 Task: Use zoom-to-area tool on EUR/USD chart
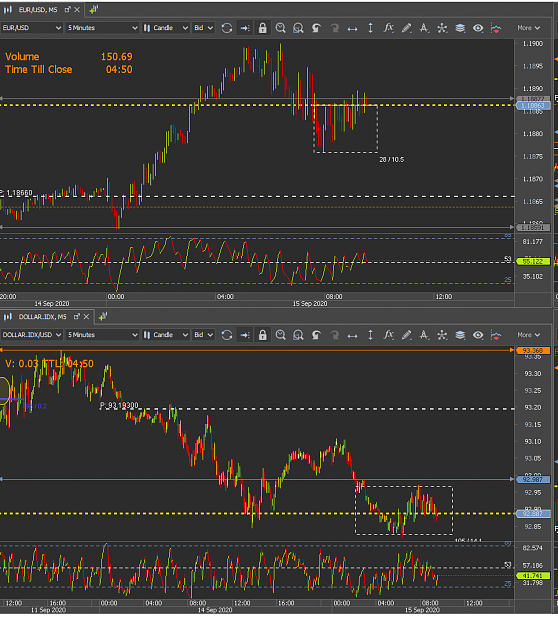298,28
